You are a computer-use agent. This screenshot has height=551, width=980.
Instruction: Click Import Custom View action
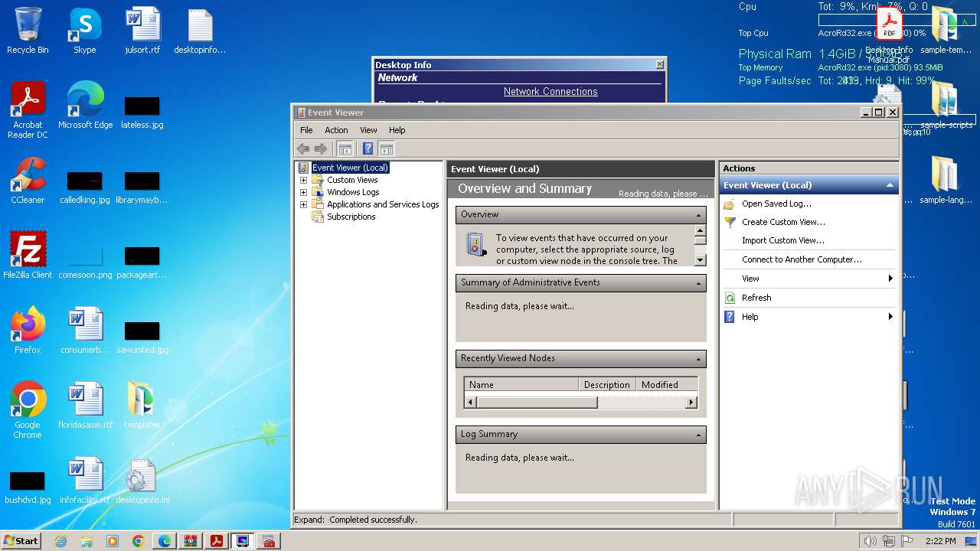(783, 240)
